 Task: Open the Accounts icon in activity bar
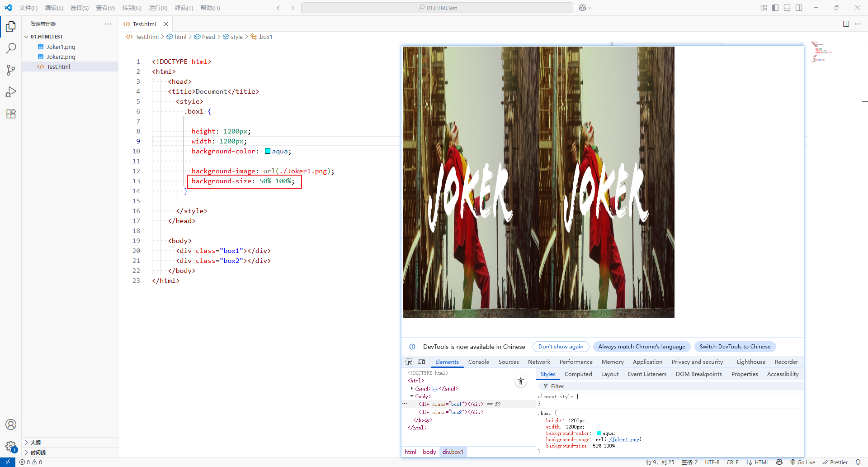pos(11,424)
